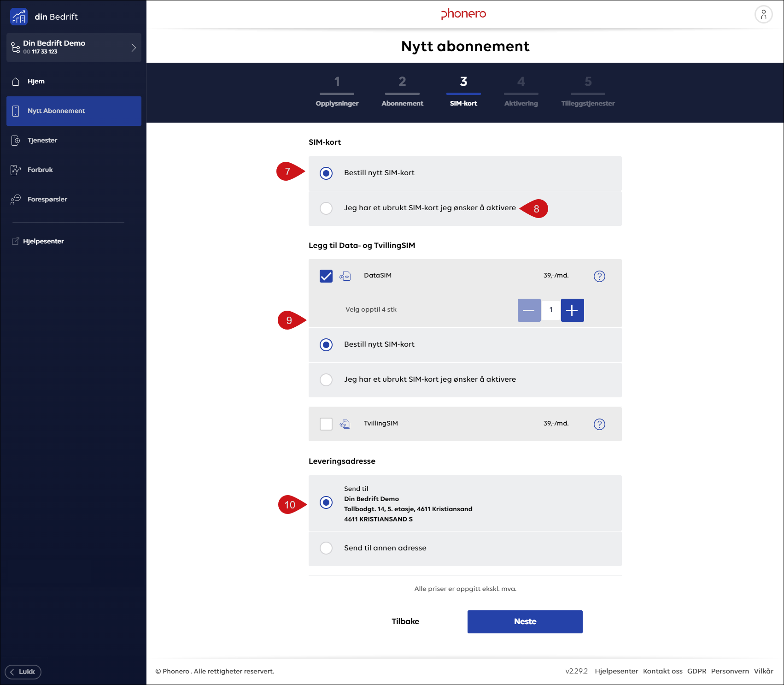Click the Tjenester icon in sidebar
The width and height of the screenshot is (784, 685).
pyautogui.click(x=16, y=140)
